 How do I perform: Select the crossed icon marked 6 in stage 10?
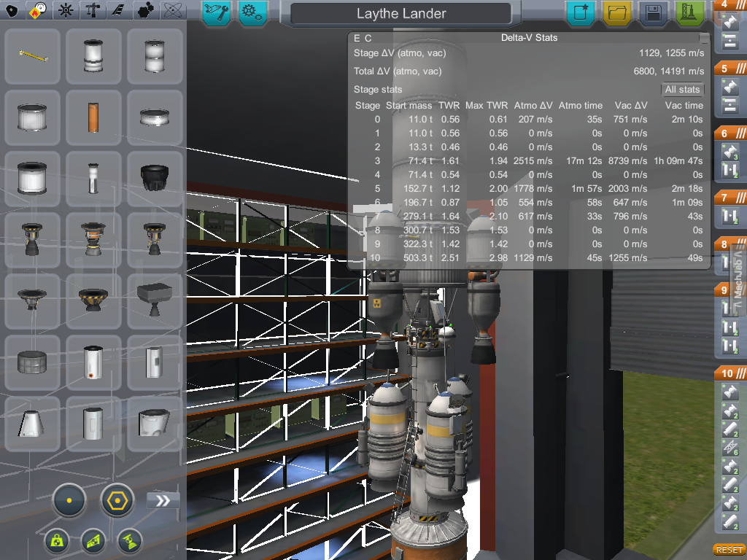[x=729, y=447]
